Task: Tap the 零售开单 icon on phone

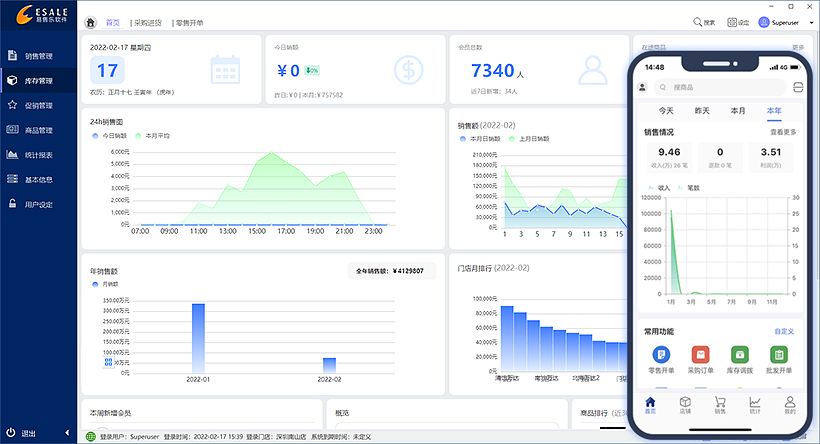Action: pos(661,356)
